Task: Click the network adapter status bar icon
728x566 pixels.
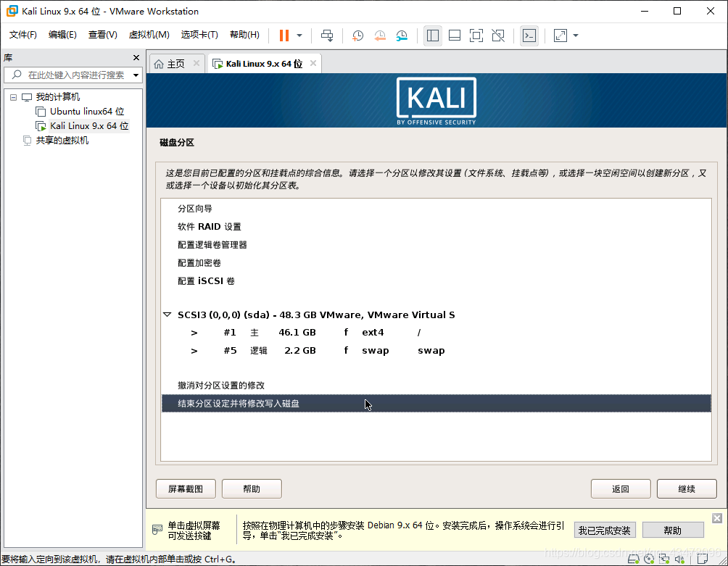Action: click(664, 559)
